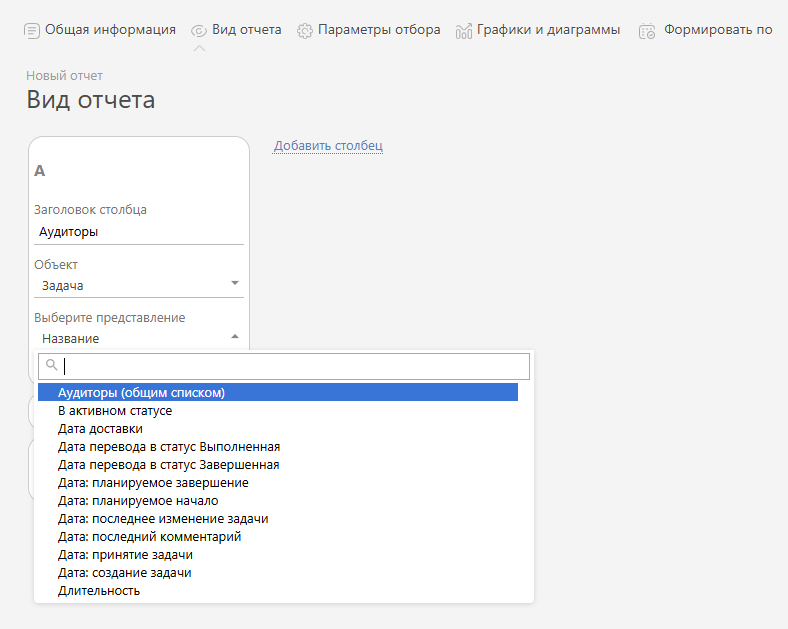The image size is (788, 629).
Task: Expand the Объект dropdown showing Задача
Action: [x=139, y=285]
